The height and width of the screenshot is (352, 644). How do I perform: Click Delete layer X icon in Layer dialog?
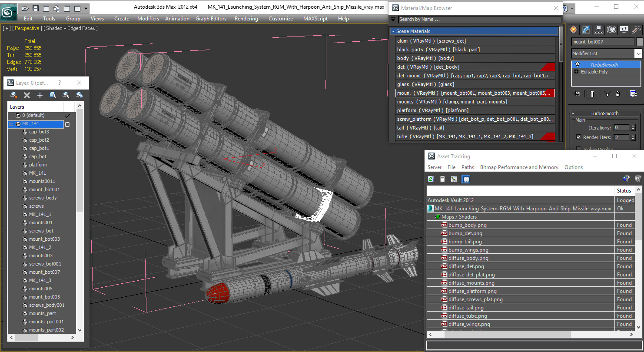point(27,95)
